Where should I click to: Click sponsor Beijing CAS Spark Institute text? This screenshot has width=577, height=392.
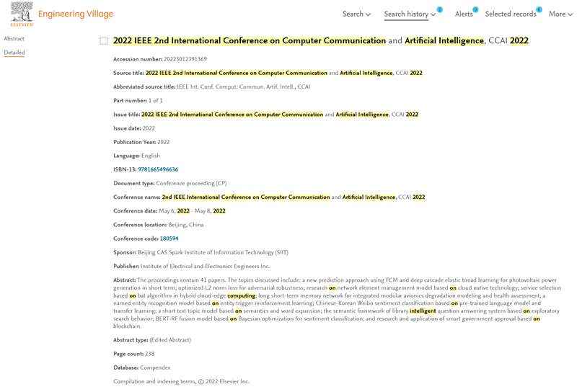(213, 252)
